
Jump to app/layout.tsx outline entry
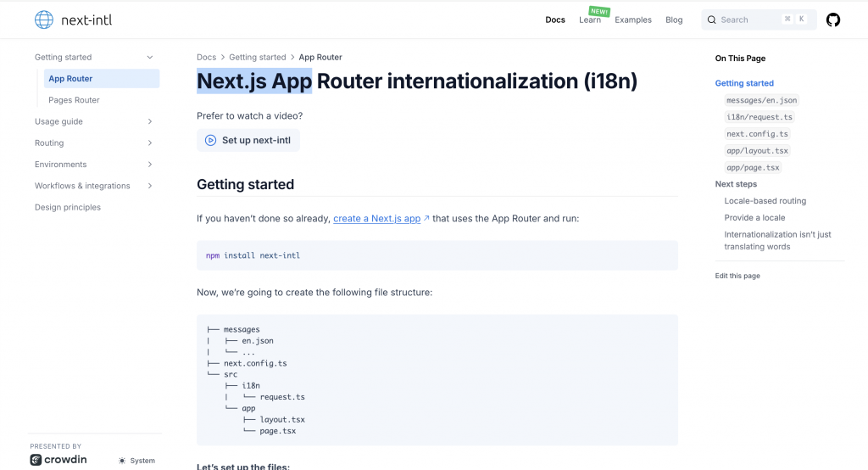point(757,151)
